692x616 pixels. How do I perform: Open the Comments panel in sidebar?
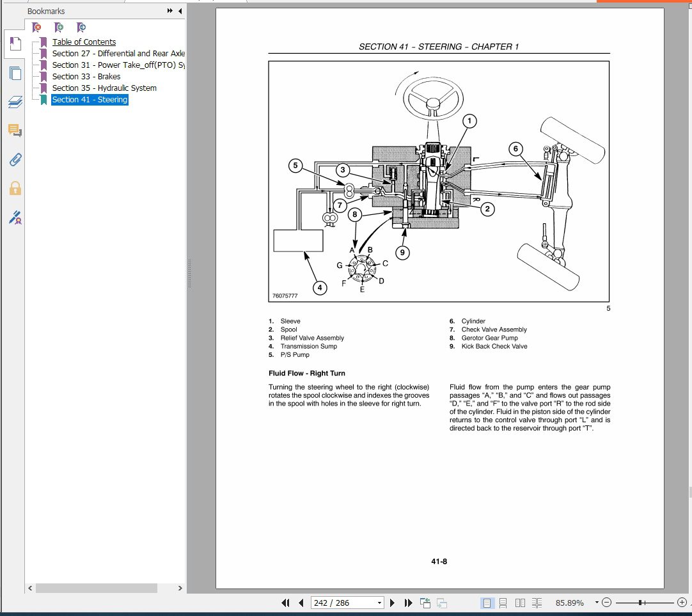click(15, 130)
